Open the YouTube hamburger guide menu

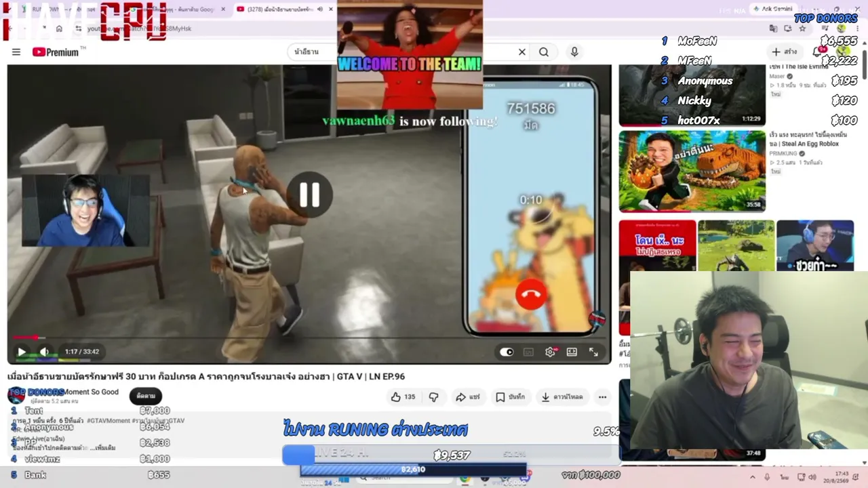pos(16,52)
